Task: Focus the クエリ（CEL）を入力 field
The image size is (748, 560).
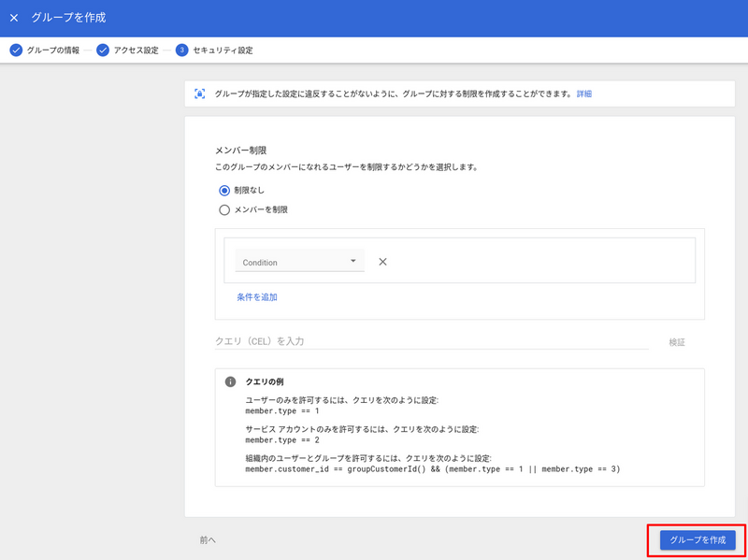Action: pos(431,341)
